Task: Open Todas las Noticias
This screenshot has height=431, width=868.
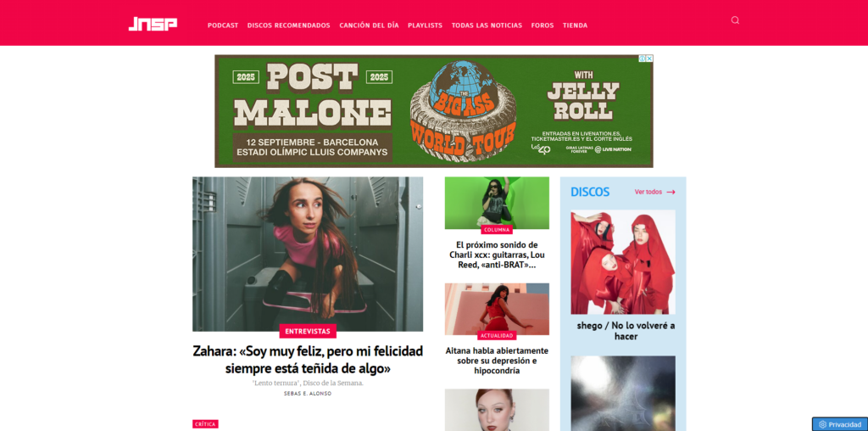Action: (487, 25)
